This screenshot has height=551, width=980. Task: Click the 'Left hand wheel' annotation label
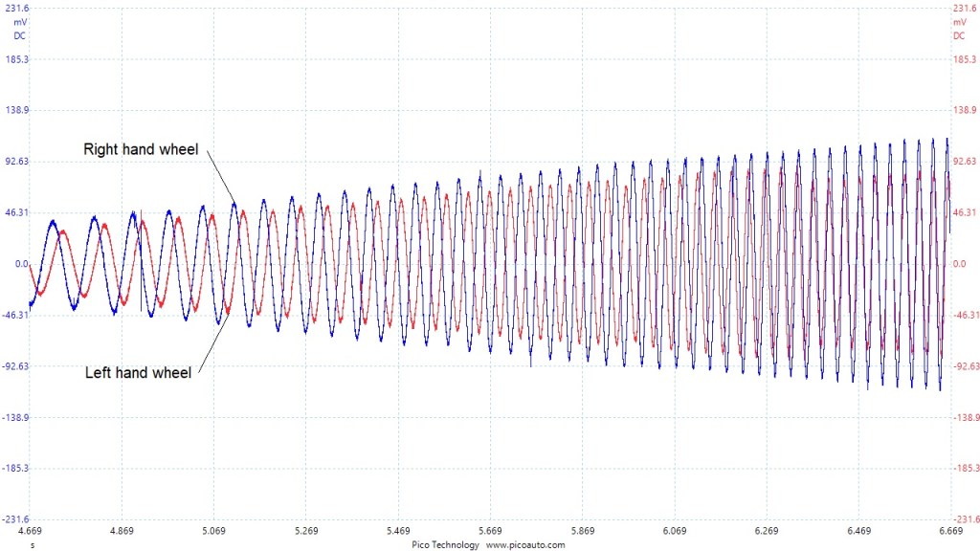[138, 372]
